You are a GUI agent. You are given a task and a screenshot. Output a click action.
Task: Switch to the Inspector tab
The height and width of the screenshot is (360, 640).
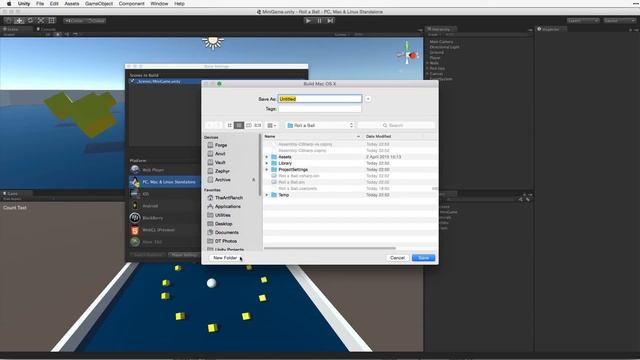point(551,29)
